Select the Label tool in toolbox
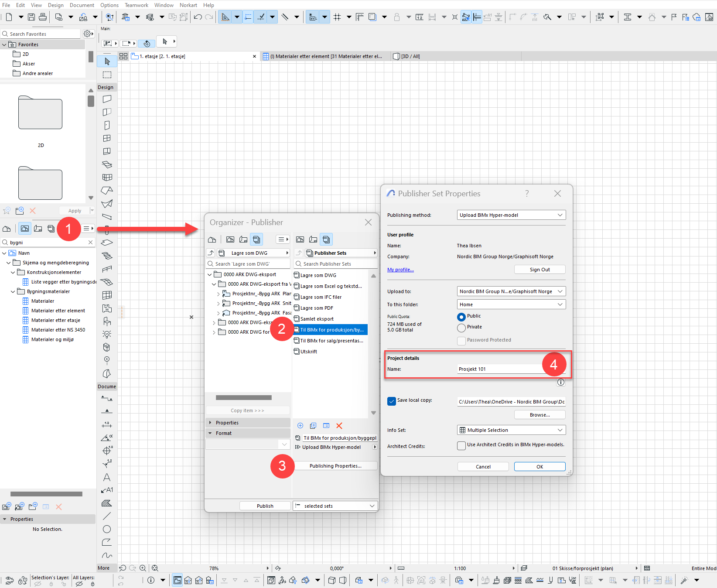 [x=107, y=490]
